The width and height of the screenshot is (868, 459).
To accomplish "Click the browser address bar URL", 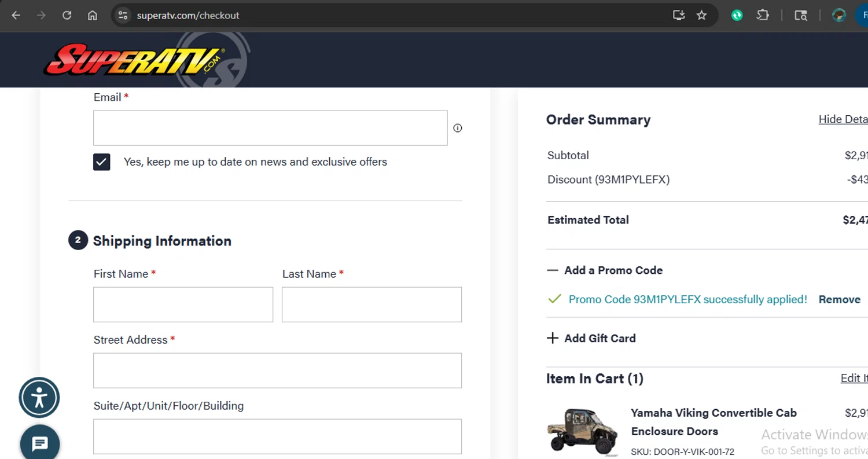I will 188,16.
